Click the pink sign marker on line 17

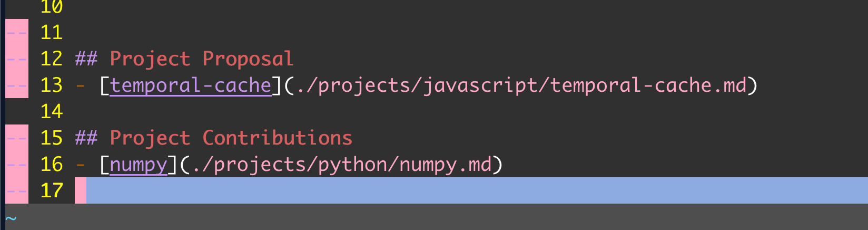[x=17, y=190]
